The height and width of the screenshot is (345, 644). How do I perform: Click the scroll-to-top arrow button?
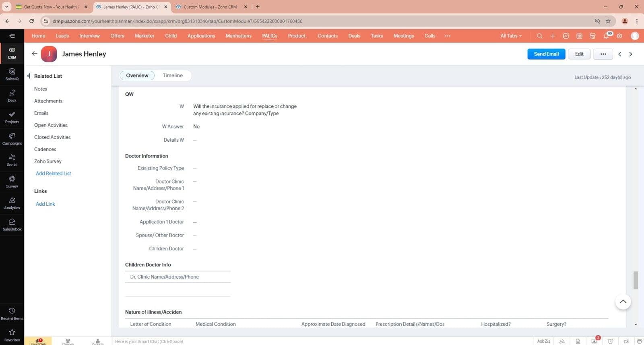(x=623, y=302)
